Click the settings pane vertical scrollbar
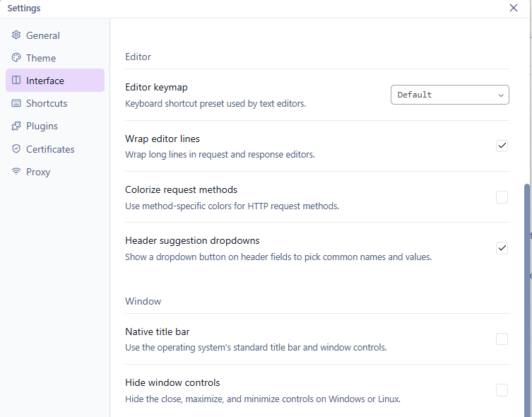The width and height of the screenshot is (532, 417). click(x=526, y=300)
